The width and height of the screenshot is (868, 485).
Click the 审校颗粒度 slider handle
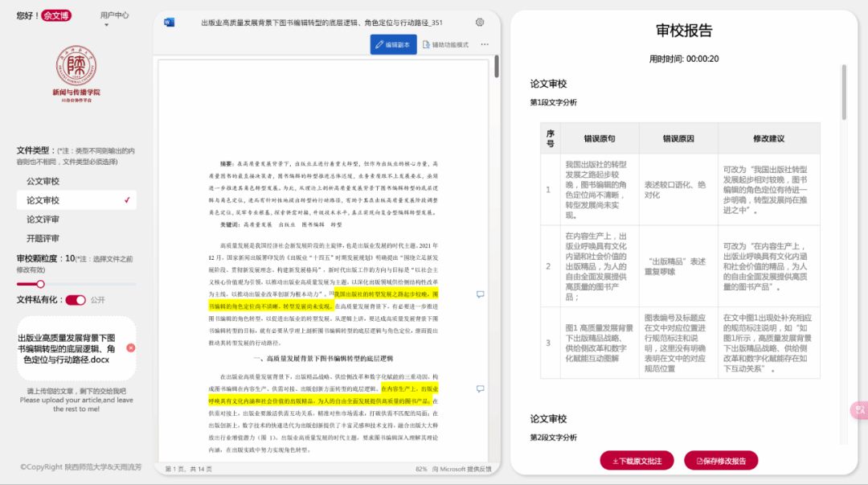tap(40, 284)
